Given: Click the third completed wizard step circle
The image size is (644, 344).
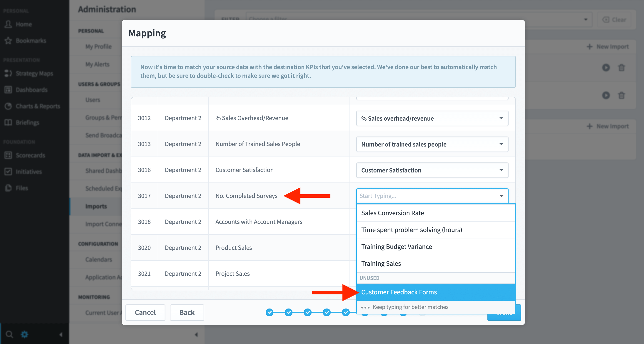Looking at the screenshot, I should 307,312.
